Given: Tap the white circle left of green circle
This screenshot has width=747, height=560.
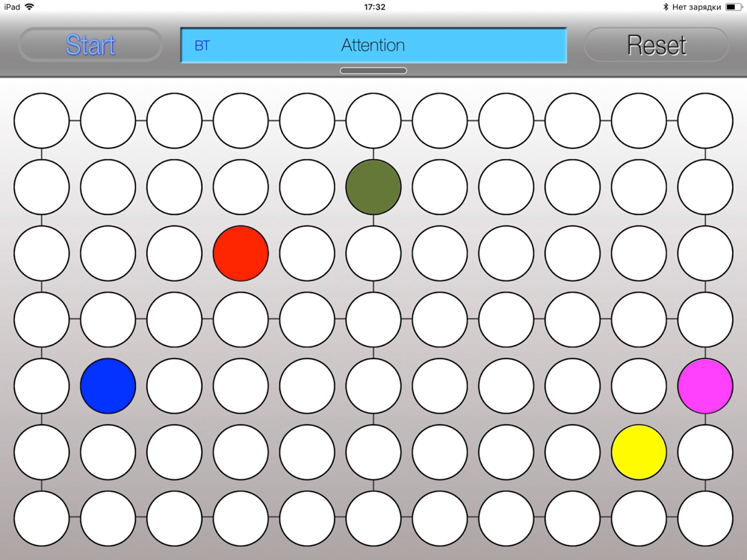Looking at the screenshot, I should tap(307, 187).
